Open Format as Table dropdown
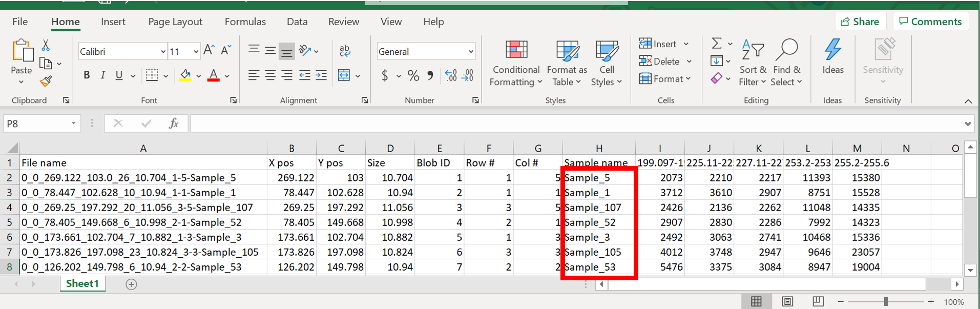The width and height of the screenshot is (980, 309). click(567, 63)
